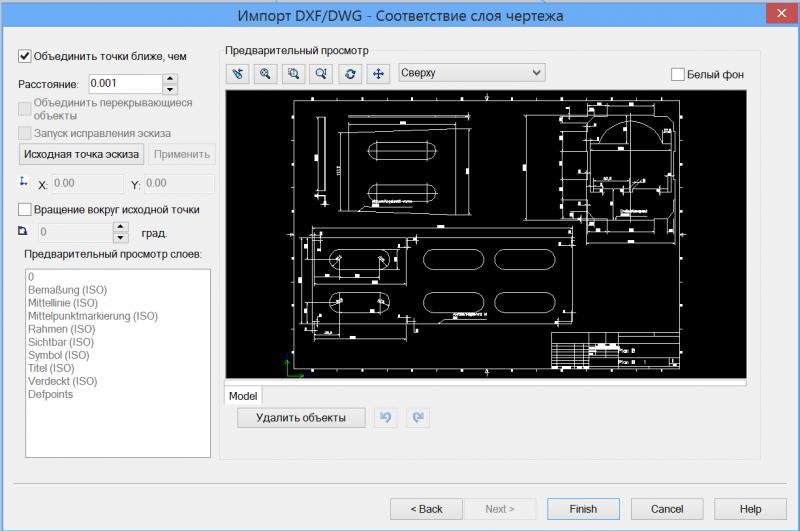
Task: Click the first selection tool icon in preview toolbar
Action: (x=237, y=73)
